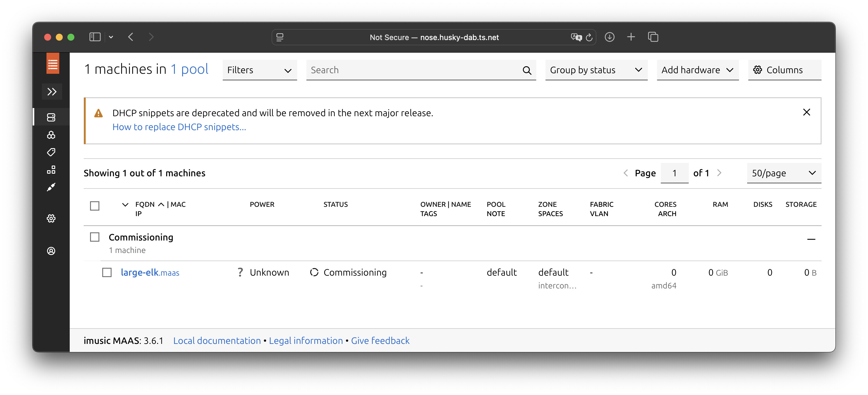Screen dimensions: 868x395
Task: Open the Machines sidebar icon
Action: (51, 117)
